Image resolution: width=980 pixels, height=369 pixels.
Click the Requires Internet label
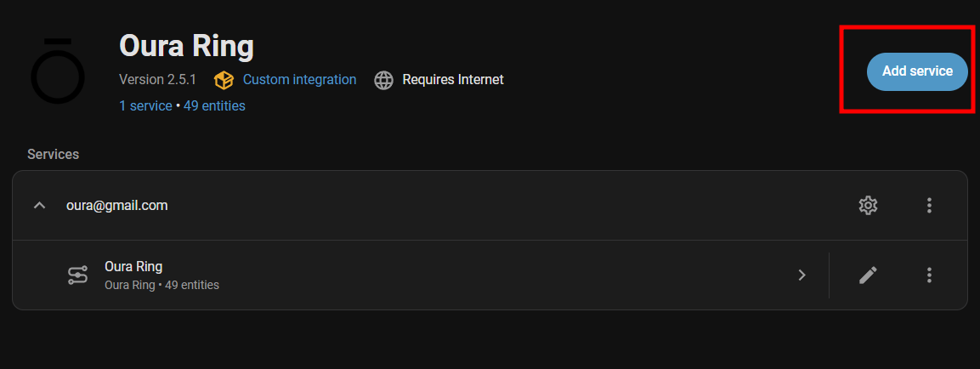click(453, 79)
